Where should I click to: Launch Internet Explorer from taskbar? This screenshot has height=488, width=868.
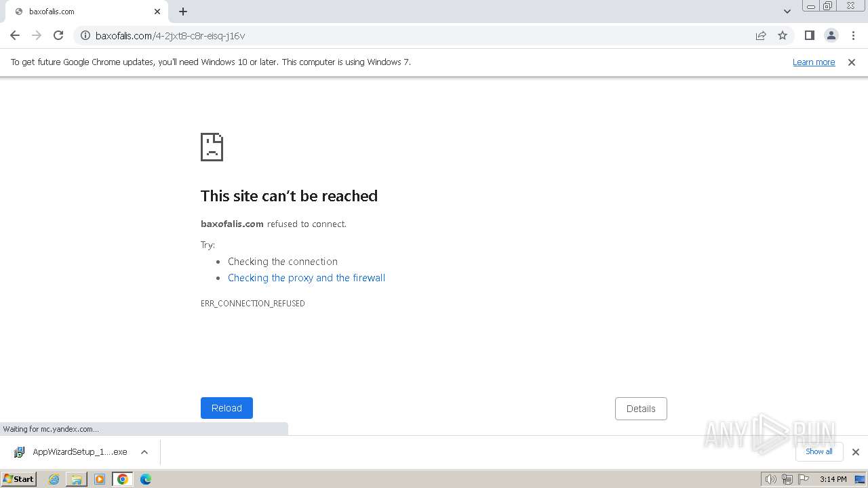point(54,479)
